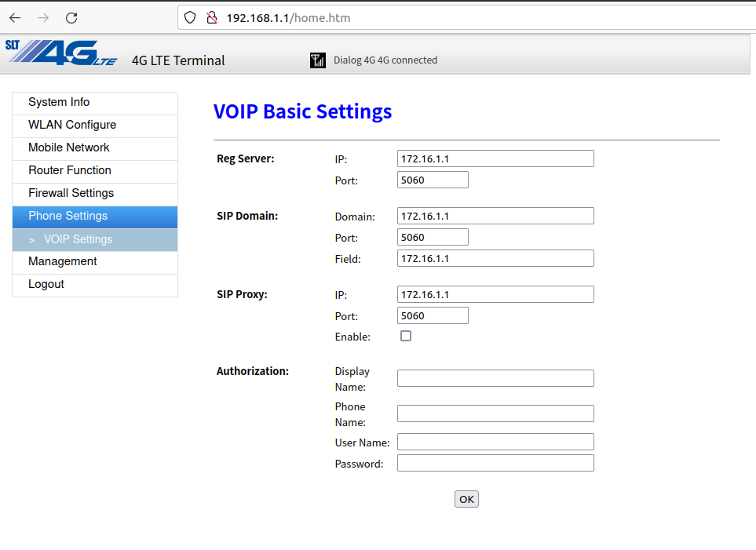The image size is (756, 550).
Task: Reload the page with the refresh icon
Action: (x=71, y=18)
